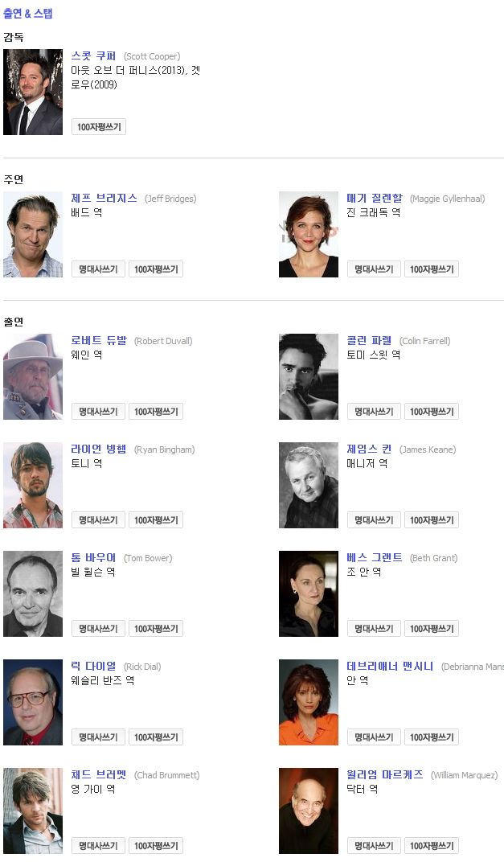Image resolution: width=504 pixels, height=862 pixels.
Task: Select the 톰 바우어 name link
Action: pyautogui.click(x=93, y=558)
